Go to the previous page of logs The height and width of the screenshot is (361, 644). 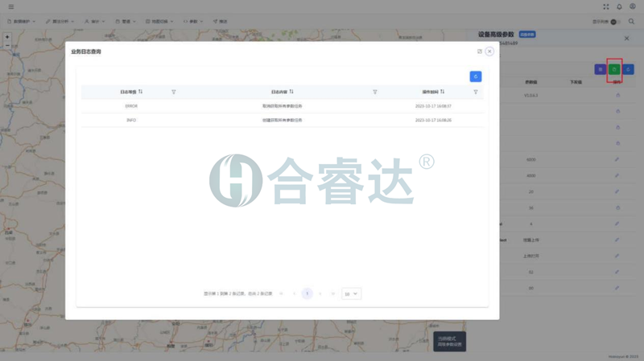(x=295, y=293)
